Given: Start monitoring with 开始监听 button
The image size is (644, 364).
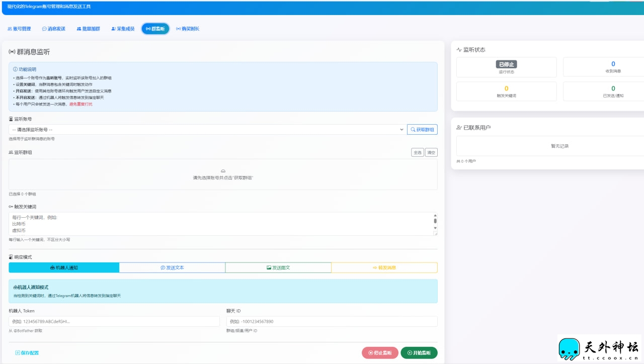Looking at the screenshot, I should point(419,353).
